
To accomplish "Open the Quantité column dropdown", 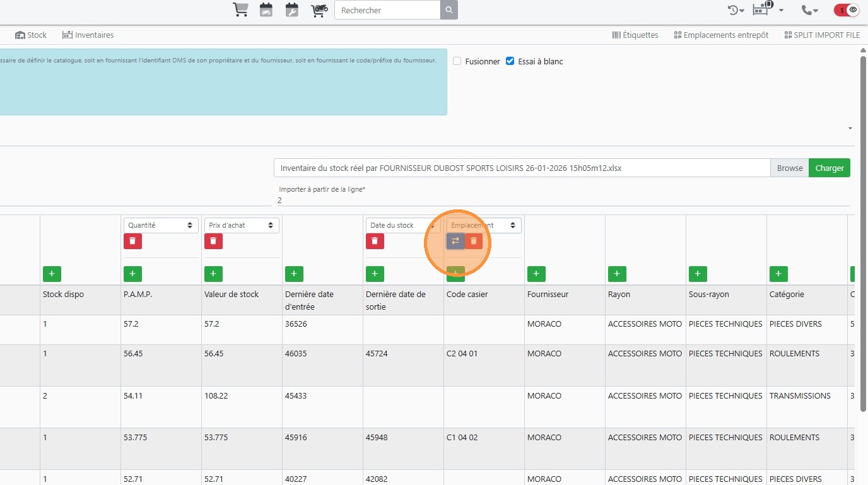I will point(161,225).
